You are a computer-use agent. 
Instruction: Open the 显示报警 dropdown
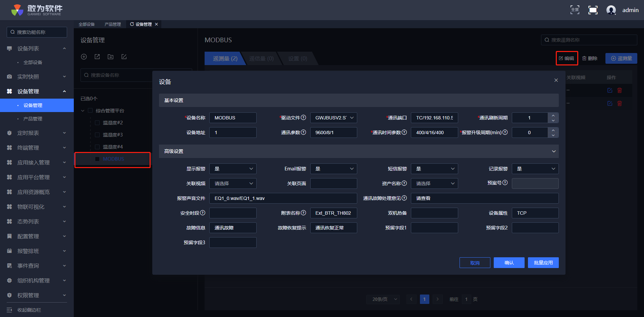tap(233, 169)
